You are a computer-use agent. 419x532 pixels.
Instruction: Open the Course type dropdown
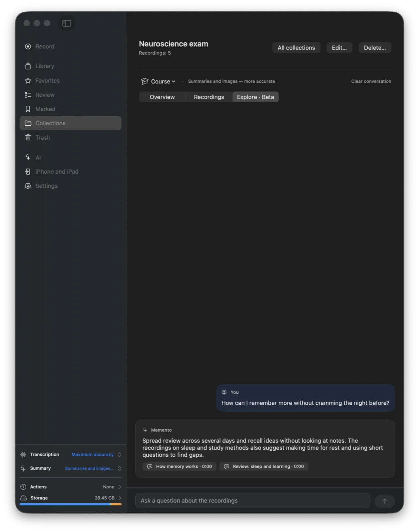tap(158, 81)
